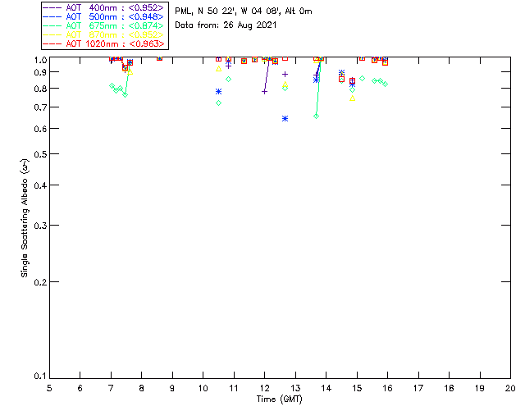Click the time axis label '19'

[480, 388]
